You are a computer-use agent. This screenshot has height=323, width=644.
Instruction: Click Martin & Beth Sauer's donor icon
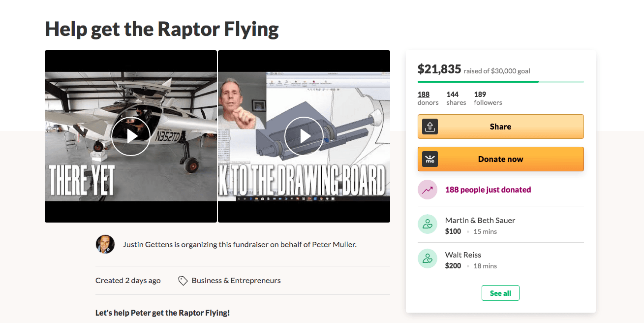tap(428, 224)
